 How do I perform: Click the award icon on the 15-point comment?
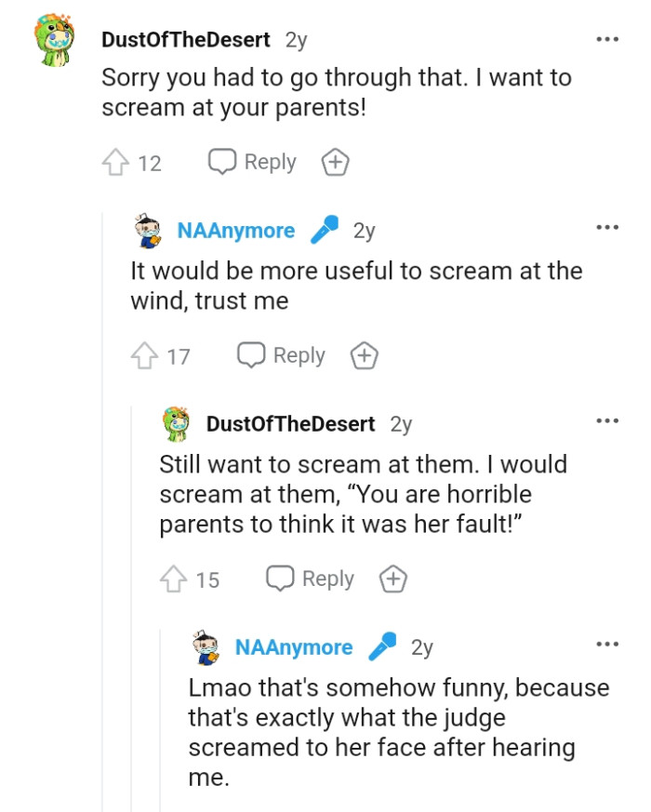pyautogui.click(x=392, y=578)
